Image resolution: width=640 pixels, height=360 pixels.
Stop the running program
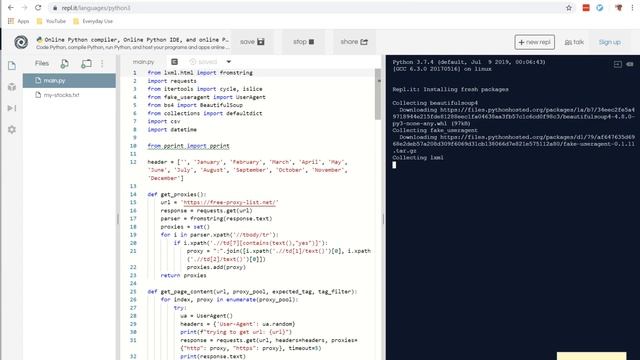[x=303, y=42]
